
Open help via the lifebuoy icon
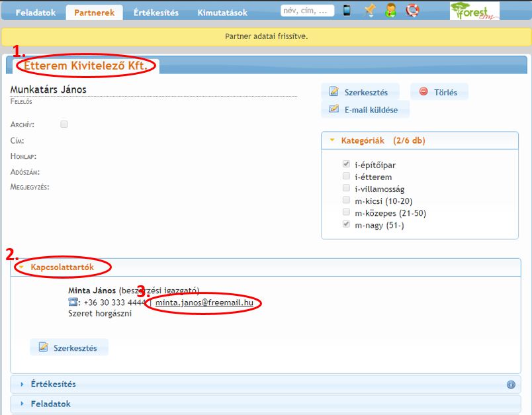[412, 11]
